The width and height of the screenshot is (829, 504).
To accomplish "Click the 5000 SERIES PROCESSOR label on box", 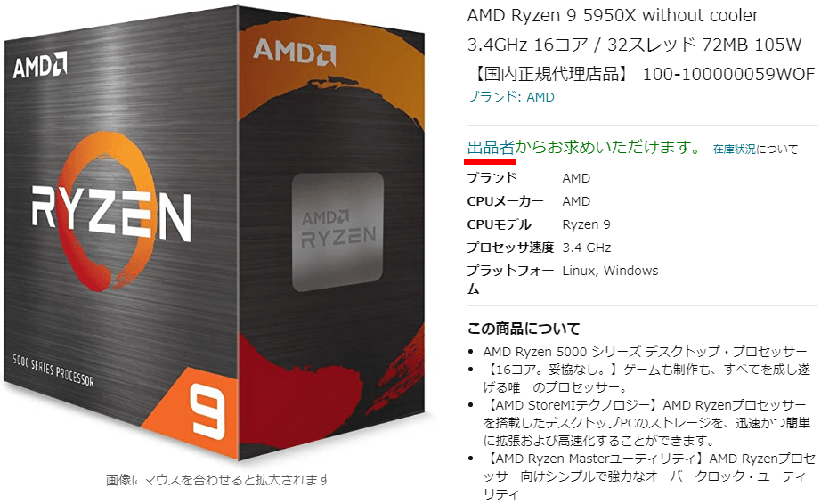I will [x=53, y=370].
